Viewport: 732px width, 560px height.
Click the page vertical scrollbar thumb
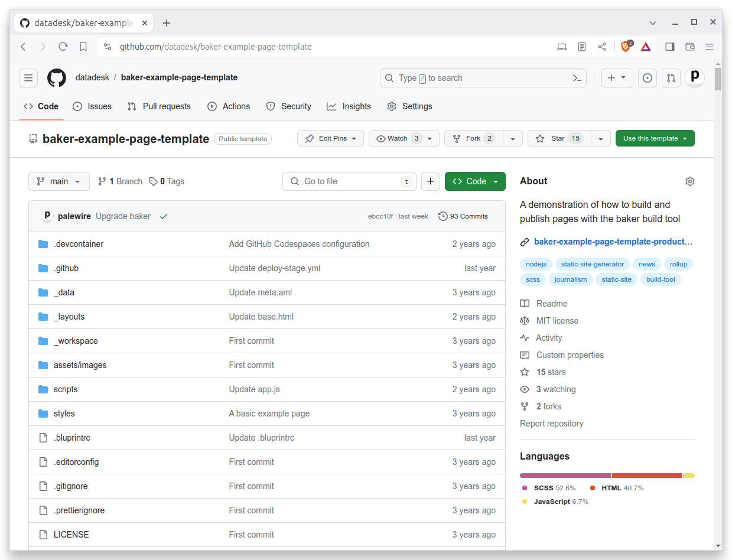(718, 79)
